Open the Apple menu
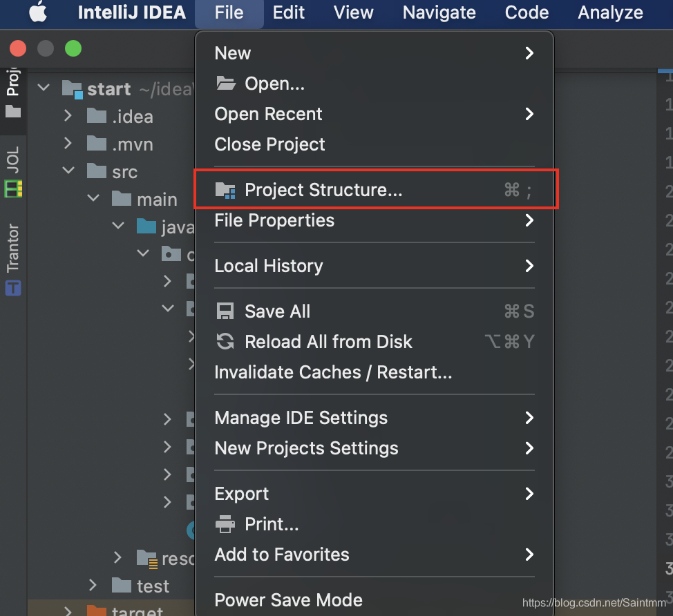Viewport: 673px width, 616px height. 38,12
